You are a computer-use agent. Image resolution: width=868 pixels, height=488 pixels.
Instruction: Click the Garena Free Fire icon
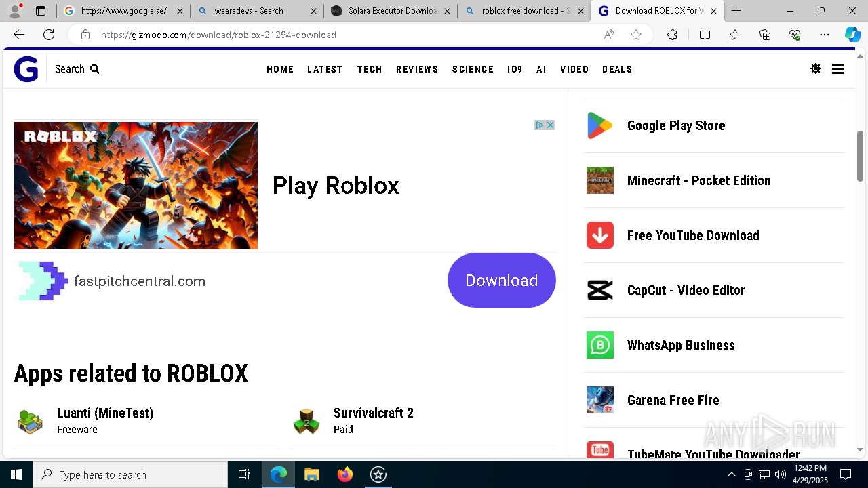[600, 400]
